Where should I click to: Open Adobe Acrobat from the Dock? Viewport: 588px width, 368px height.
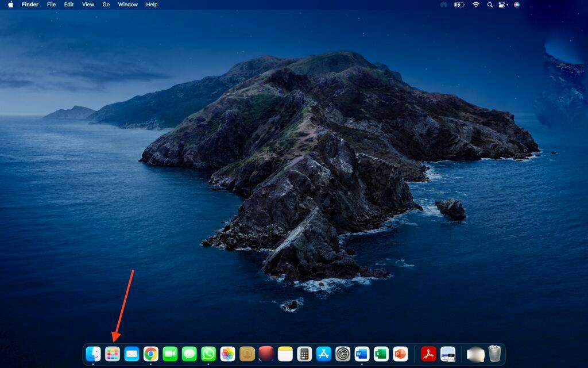(x=428, y=354)
